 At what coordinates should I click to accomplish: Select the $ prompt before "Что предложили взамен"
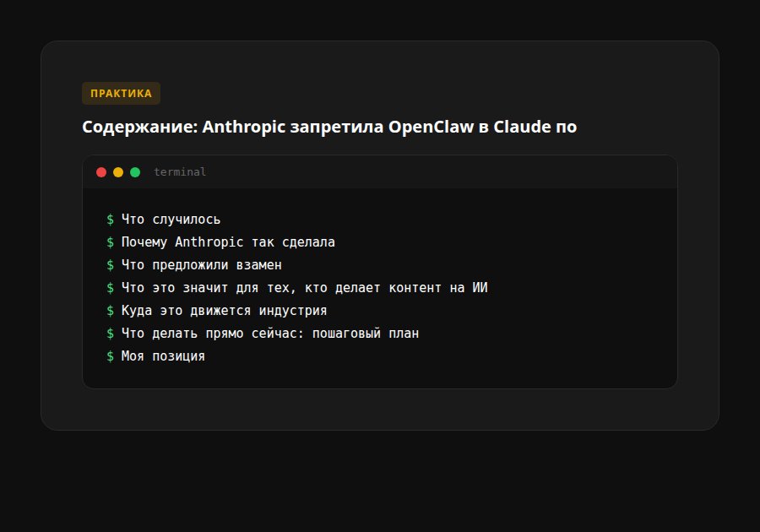[111, 264]
